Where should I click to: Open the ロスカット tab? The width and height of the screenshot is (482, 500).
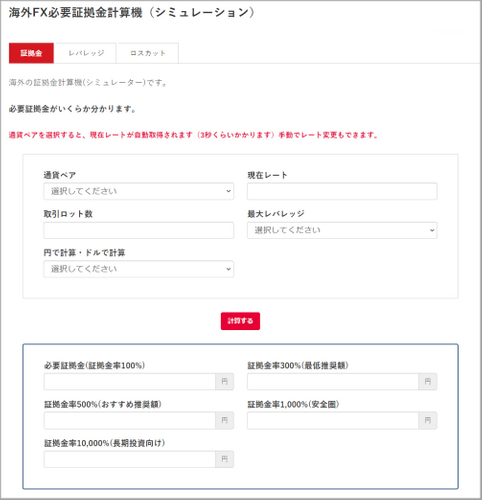point(148,53)
